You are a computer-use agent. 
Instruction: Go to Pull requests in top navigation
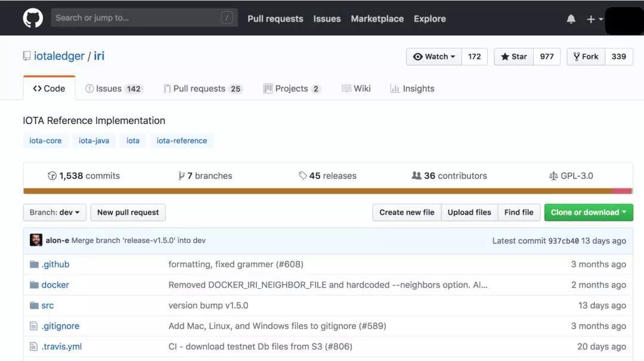(x=275, y=18)
